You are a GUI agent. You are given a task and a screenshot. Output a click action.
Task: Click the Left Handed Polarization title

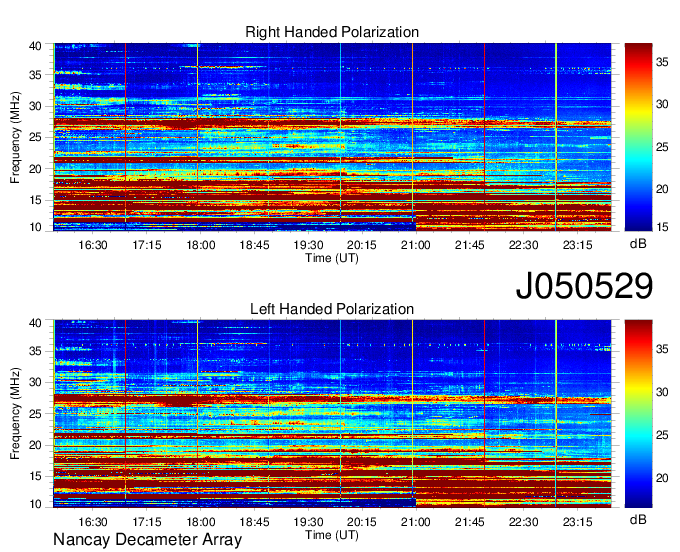coord(332,309)
